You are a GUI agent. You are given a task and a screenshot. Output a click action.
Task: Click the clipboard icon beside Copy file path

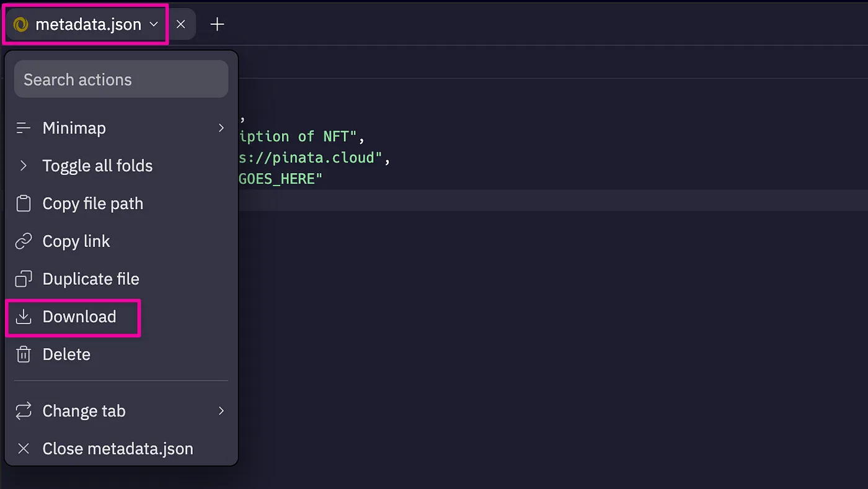[24, 204]
